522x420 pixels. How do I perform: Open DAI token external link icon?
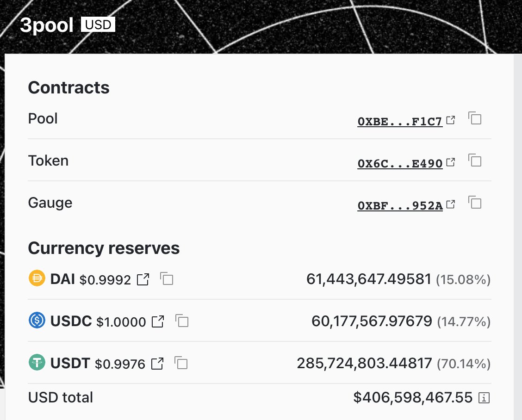coord(143,279)
